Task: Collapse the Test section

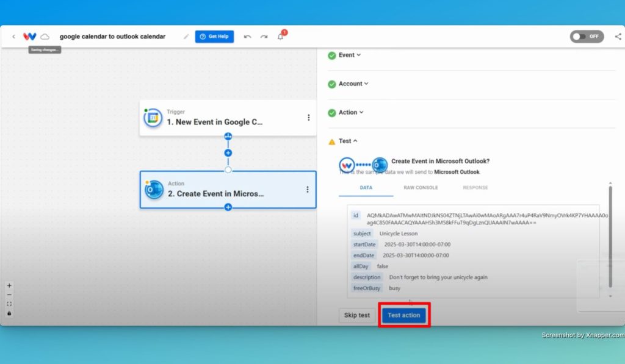Action: 347,141
